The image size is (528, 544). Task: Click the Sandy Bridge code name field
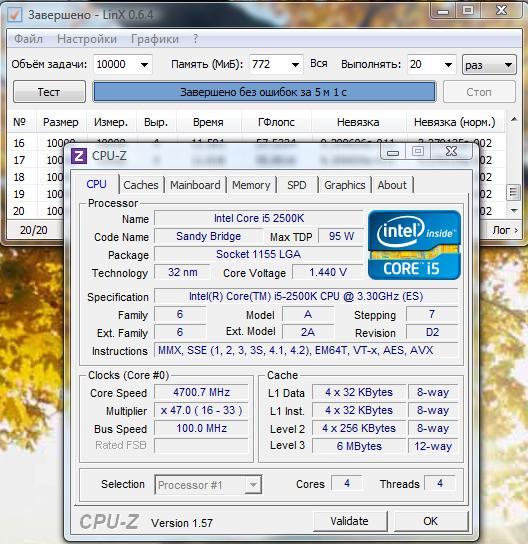[x=208, y=236]
